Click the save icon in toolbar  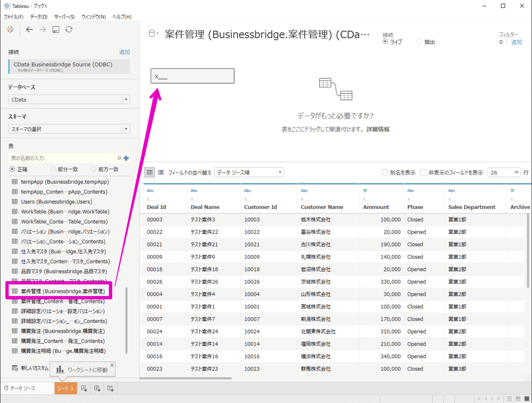coord(56,29)
